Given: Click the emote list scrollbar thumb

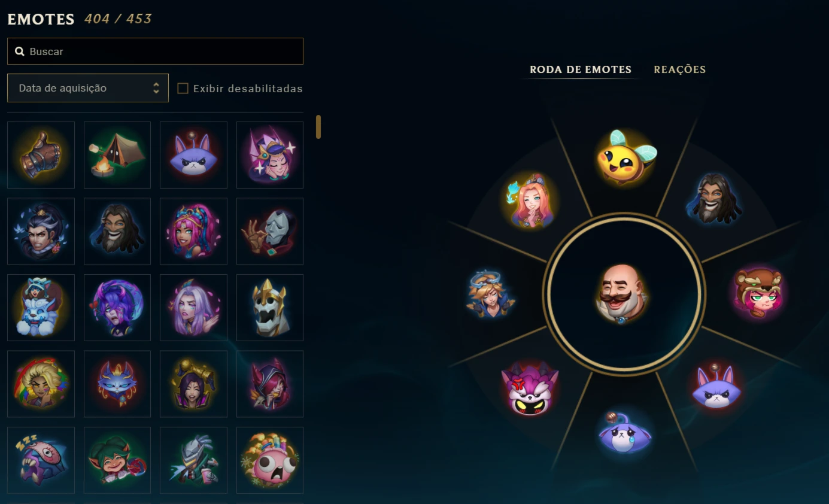Looking at the screenshot, I should (x=318, y=127).
